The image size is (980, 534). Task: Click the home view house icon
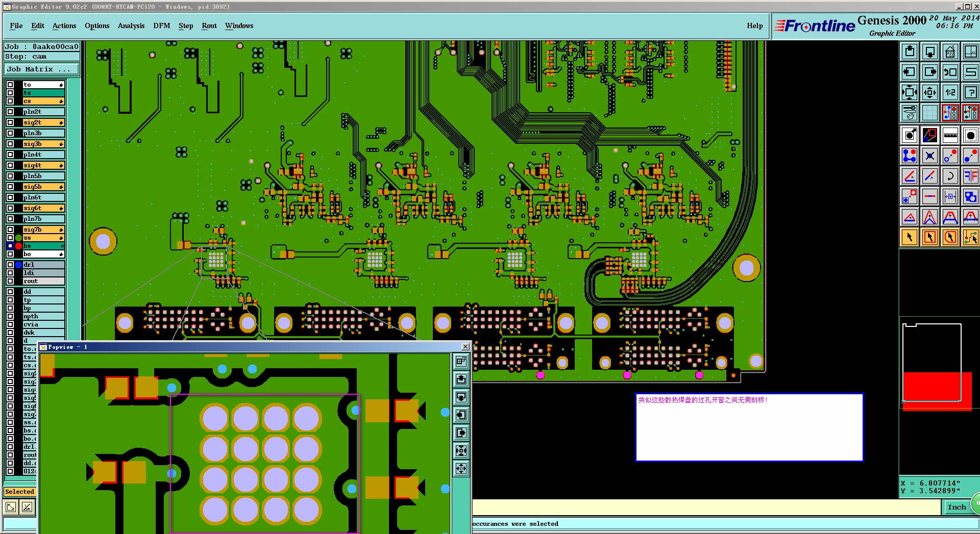[950, 52]
